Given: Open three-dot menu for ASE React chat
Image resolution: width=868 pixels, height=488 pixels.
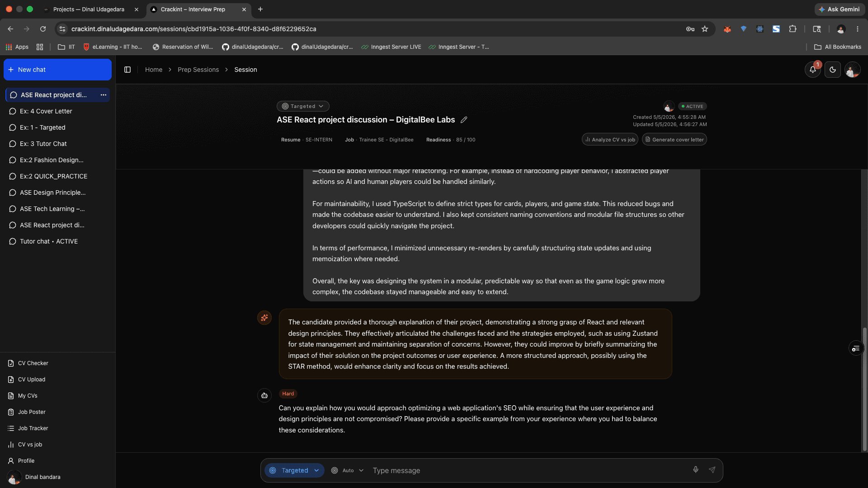Looking at the screenshot, I should [104, 95].
